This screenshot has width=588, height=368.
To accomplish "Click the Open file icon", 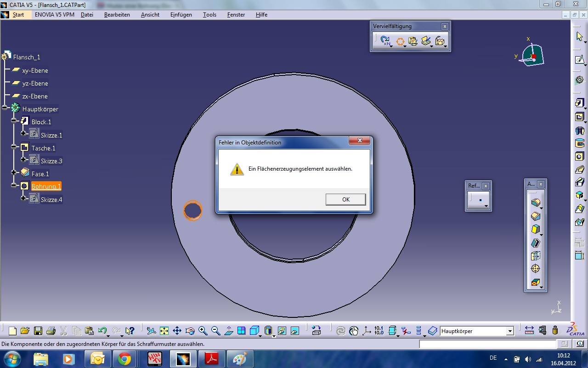I will (25, 331).
